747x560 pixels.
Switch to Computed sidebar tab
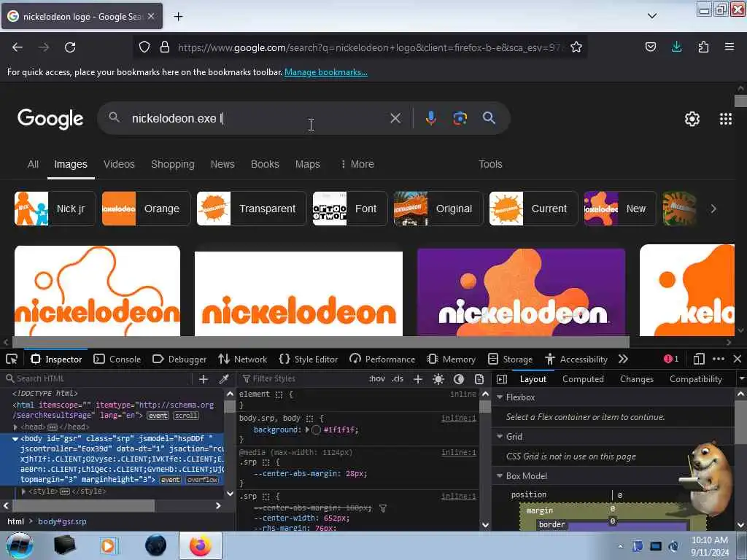point(583,379)
